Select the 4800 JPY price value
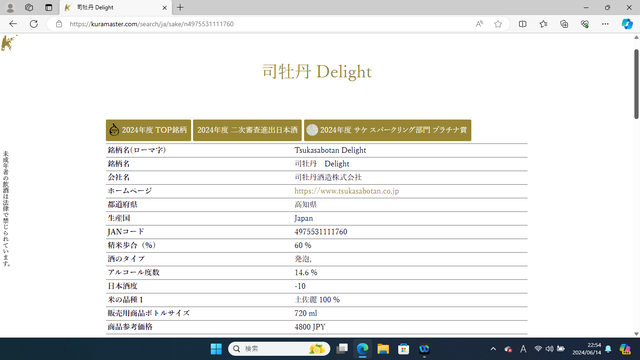This screenshot has height=360, width=640. pyautogui.click(x=310, y=327)
